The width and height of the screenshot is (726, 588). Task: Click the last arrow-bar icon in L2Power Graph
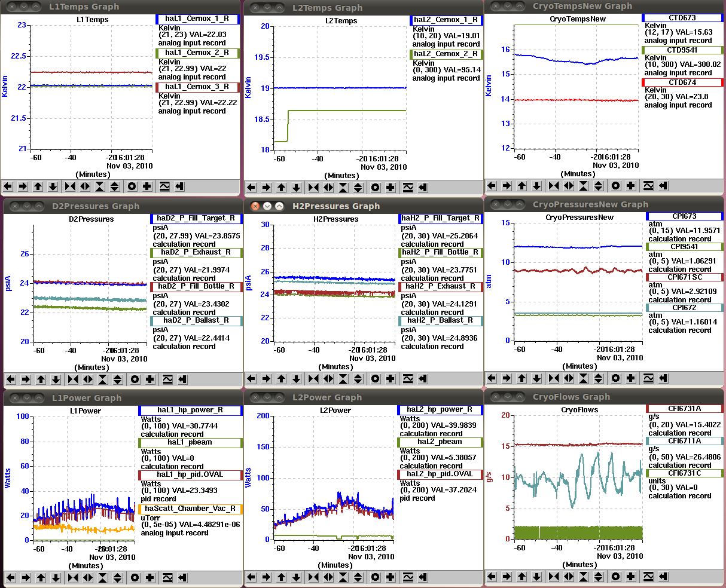coord(422,577)
